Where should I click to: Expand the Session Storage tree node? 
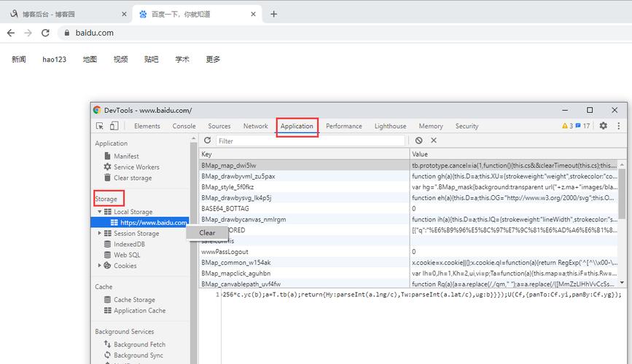[x=99, y=233]
